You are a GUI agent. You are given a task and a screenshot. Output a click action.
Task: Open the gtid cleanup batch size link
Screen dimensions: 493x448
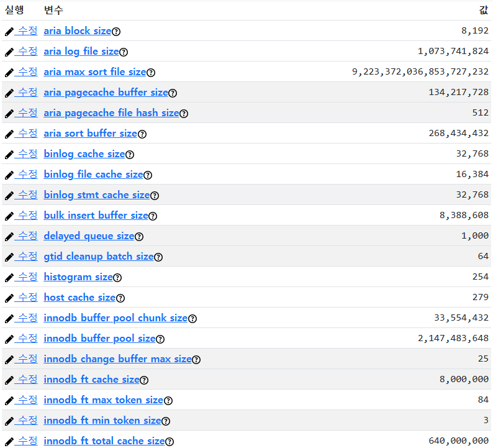click(x=99, y=257)
